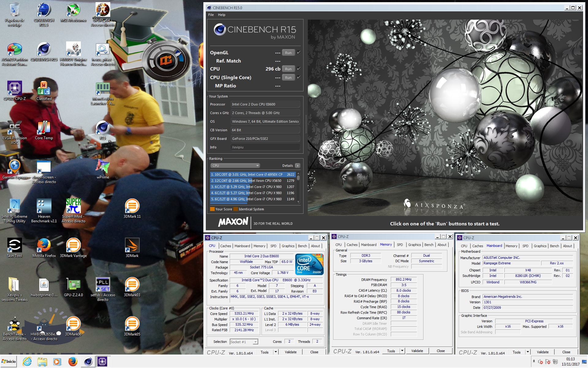The height and width of the screenshot is (368, 588).
Task: Toggle the OpenGL test checkbox
Action: click(299, 52)
